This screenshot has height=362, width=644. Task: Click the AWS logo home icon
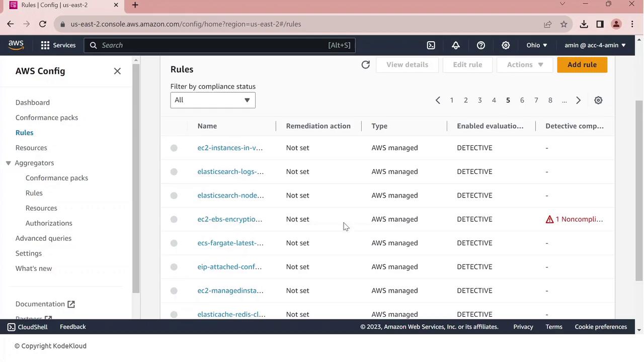16,45
